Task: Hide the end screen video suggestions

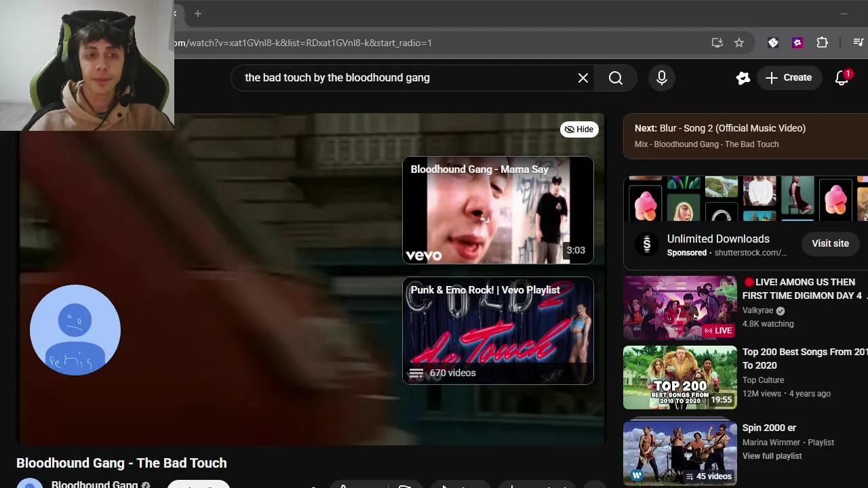Action: (x=579, y=129)
